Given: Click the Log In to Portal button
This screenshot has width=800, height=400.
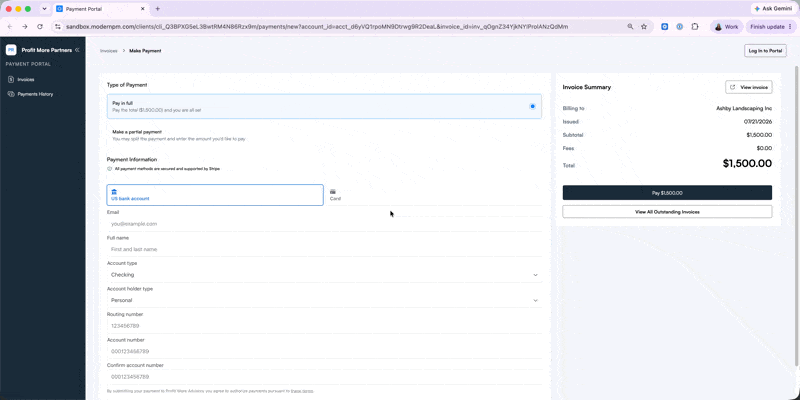Looking at the screenshot, I should click(x=765, y=51).
